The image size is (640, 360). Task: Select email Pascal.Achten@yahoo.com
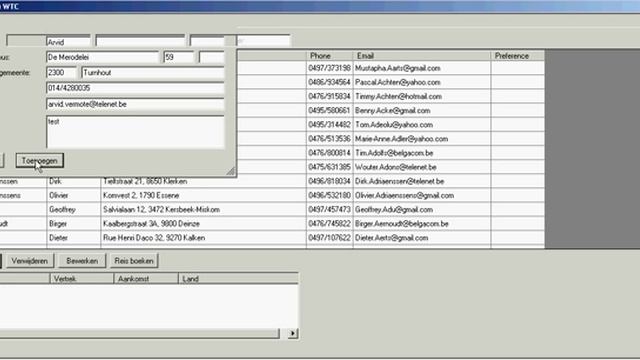[x=398, y=82]
